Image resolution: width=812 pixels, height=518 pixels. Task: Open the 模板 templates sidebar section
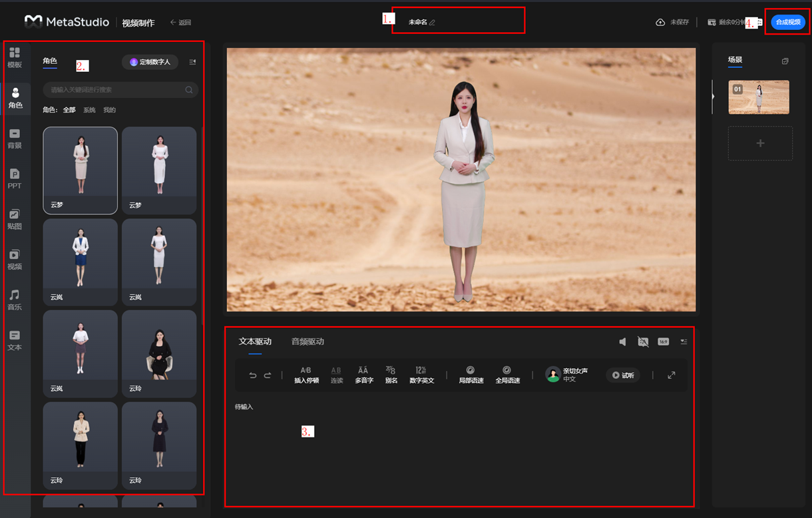[15, 58]
